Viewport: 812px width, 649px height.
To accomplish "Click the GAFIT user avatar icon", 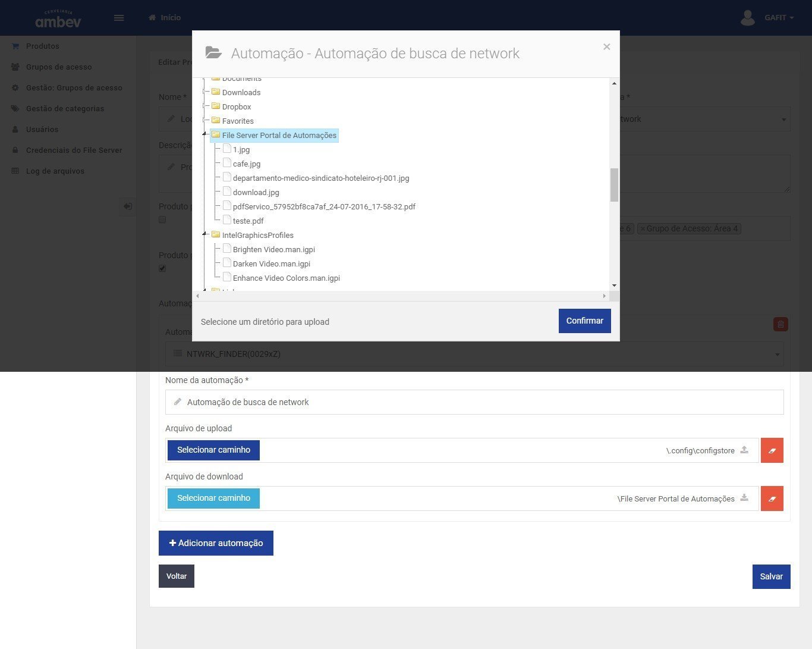I will [x=747, y=18].
